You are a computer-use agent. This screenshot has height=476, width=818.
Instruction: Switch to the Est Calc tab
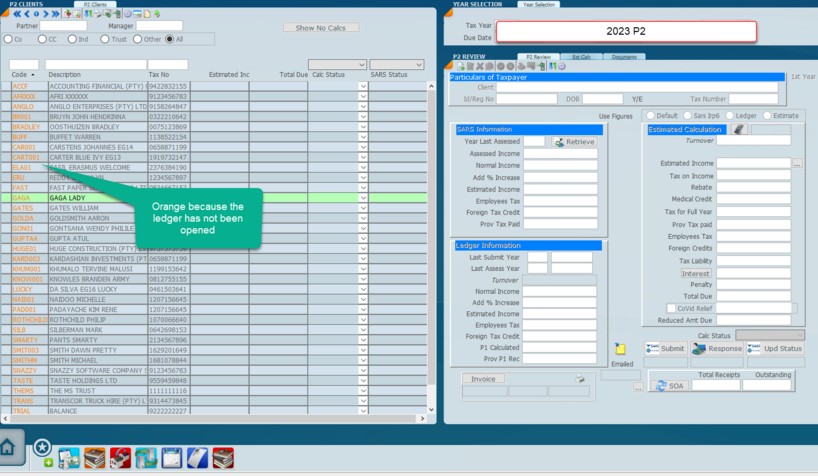(x=581, y=57)
